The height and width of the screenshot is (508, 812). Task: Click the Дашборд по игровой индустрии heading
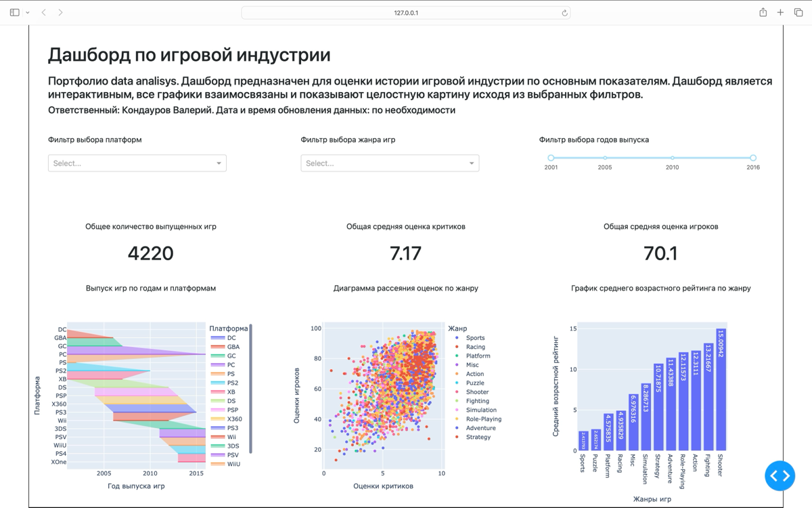(x=189, y=55)
